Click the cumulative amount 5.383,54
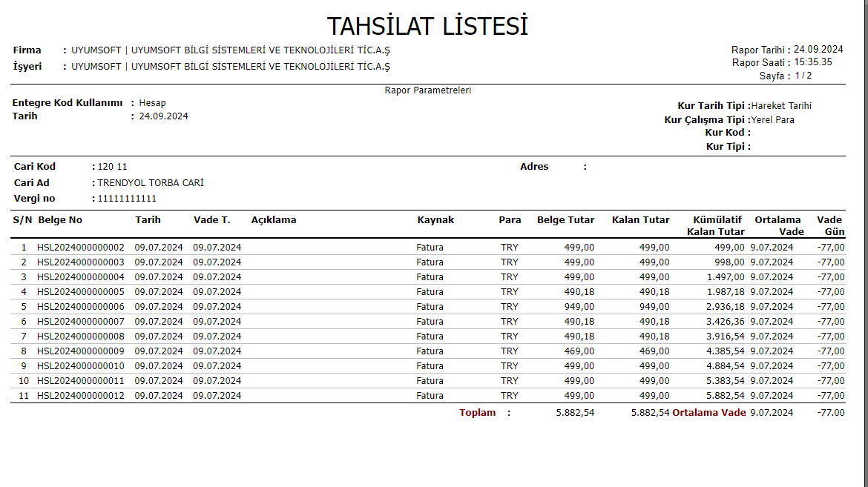This screenshot has height=487, width=868. (725, 381)
